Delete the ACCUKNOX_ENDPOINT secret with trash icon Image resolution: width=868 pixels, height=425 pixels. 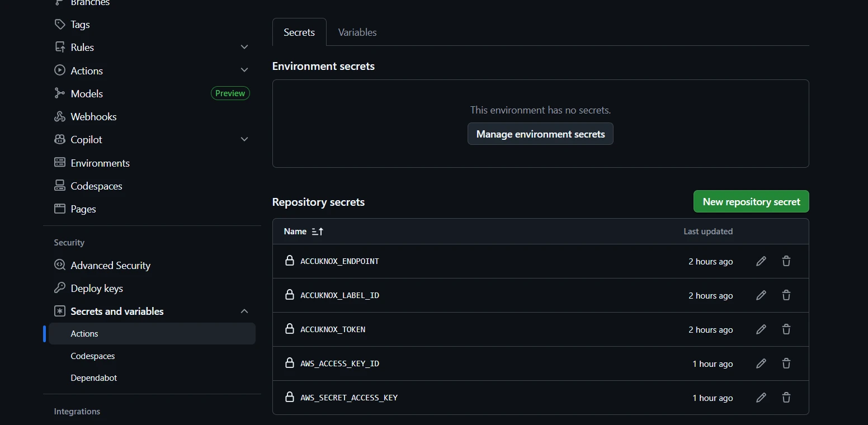[786, 261]
